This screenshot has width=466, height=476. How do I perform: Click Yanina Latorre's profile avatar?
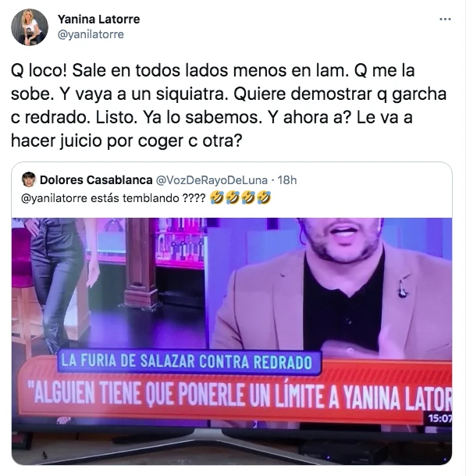pyautogui.click(x=30, y=27)
